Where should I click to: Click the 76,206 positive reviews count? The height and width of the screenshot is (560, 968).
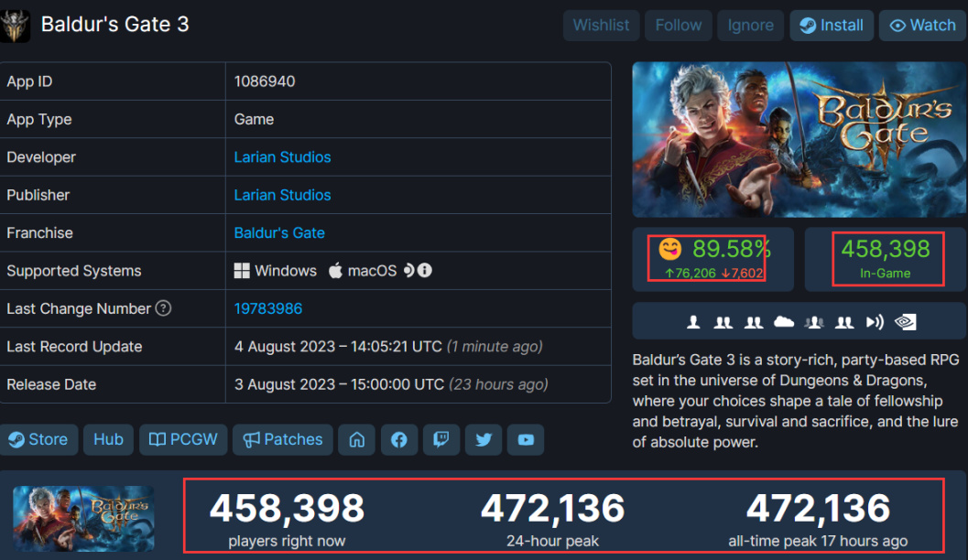pyautogui.click(x=691, y=274)
